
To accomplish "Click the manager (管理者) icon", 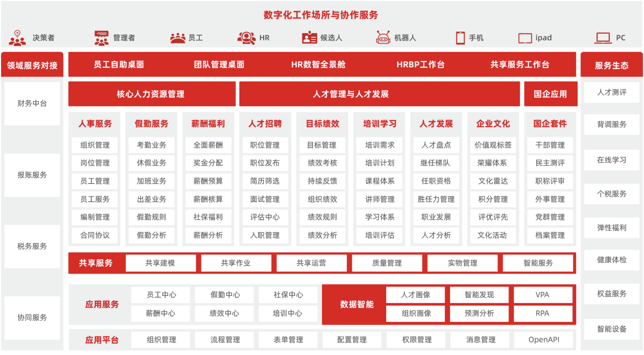I will pos(101,38).
